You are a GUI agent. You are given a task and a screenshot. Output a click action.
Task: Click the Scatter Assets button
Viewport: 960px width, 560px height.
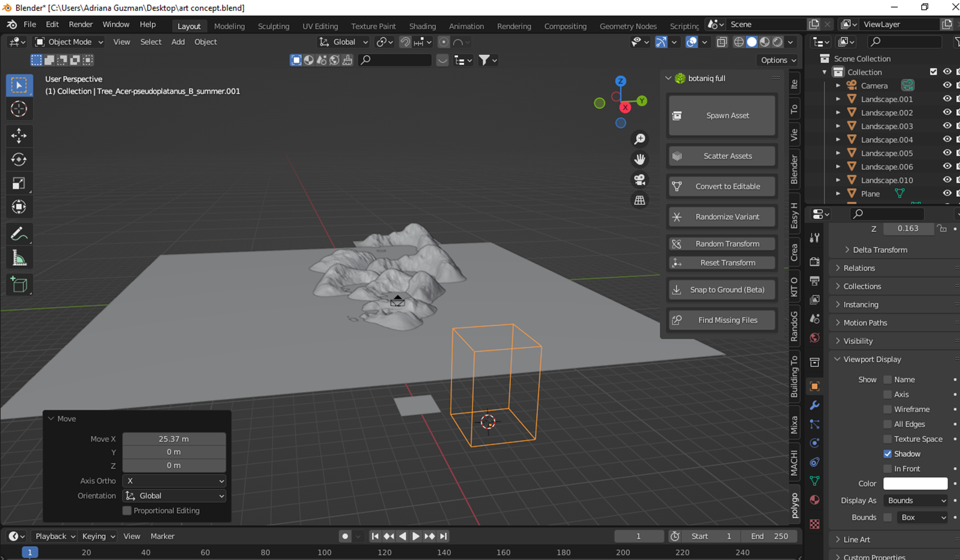coord(722,156)
